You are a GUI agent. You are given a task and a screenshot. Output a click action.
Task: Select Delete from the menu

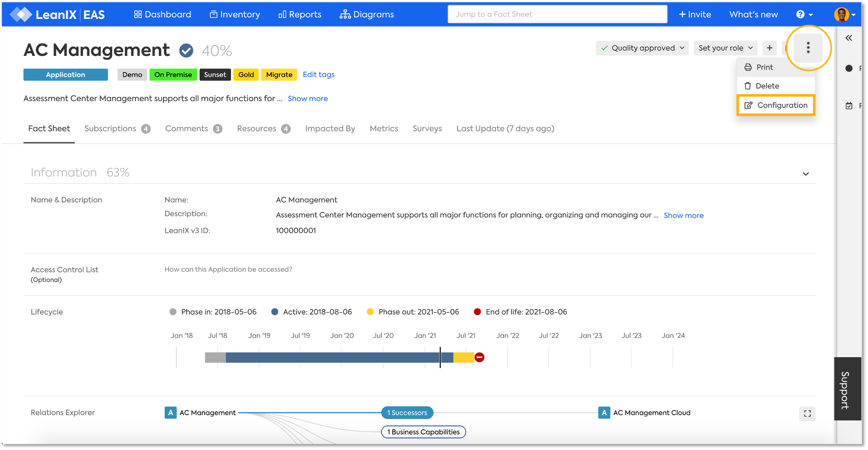click(x=776, y=86)
